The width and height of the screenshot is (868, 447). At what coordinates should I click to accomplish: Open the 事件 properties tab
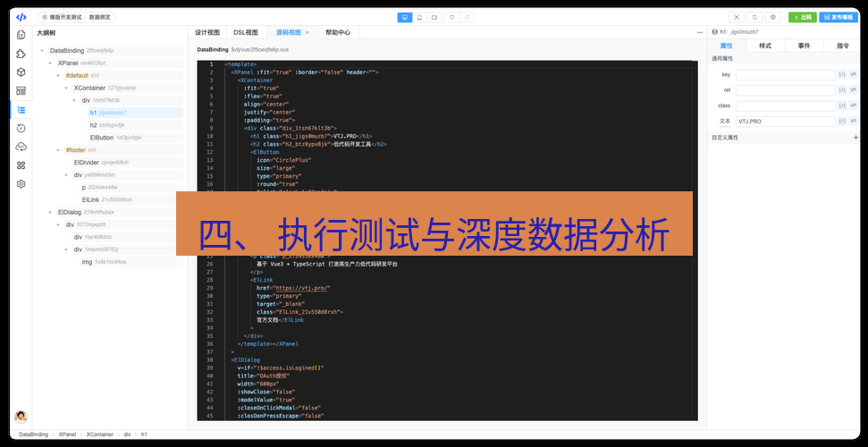[x=804, y=46]
